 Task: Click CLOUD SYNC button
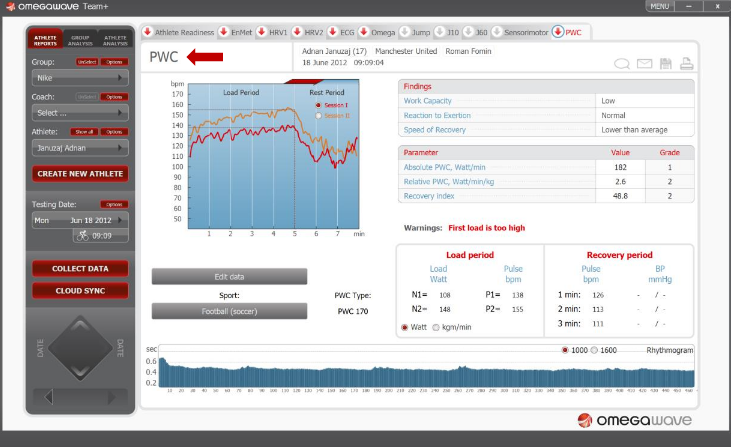[x=80, y=291]
